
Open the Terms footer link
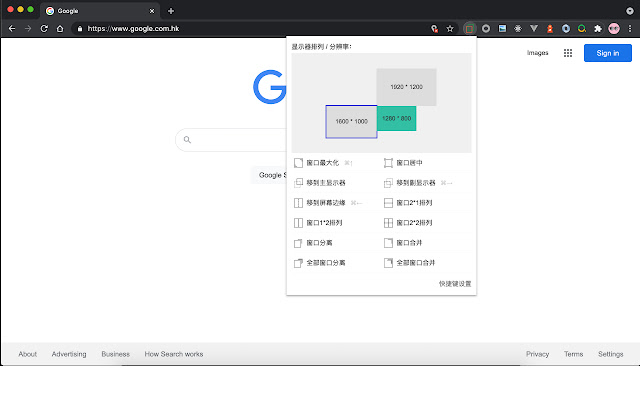point(573,354)
